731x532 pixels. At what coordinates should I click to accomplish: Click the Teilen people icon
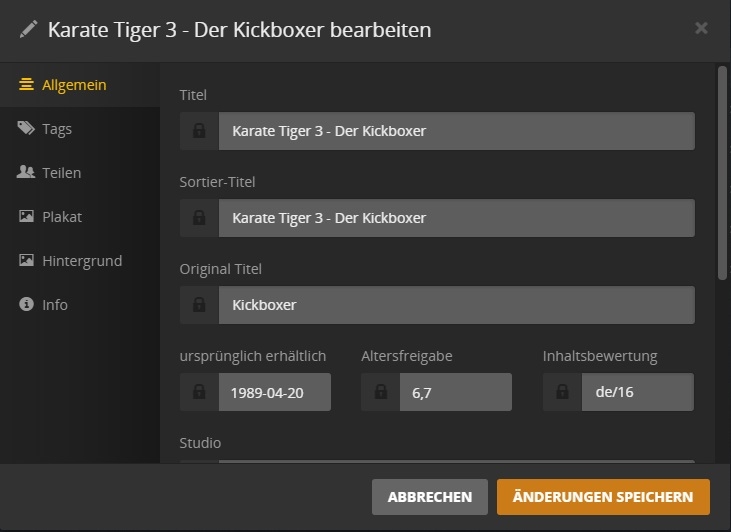[26, 172]
